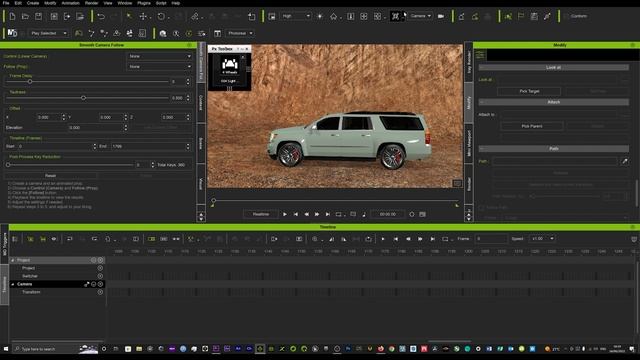Open the High quality dropdown in the toolbar
The height and width of the screenshot is (360, 640).
click(296, 16)
